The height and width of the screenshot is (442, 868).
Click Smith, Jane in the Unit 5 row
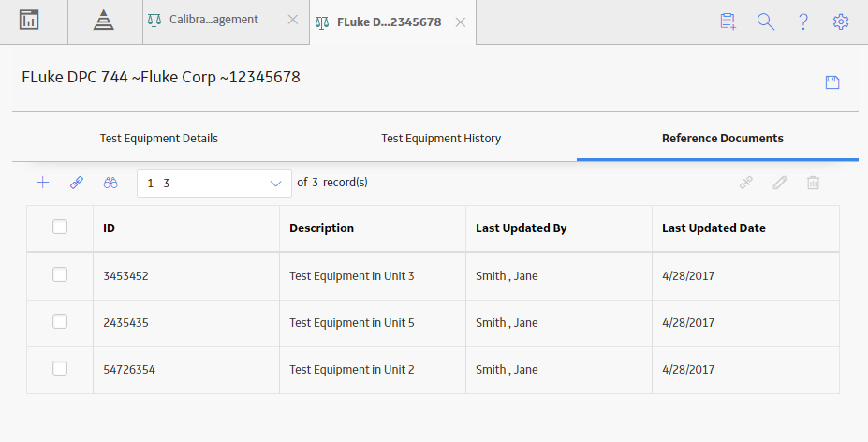(507, 323)
